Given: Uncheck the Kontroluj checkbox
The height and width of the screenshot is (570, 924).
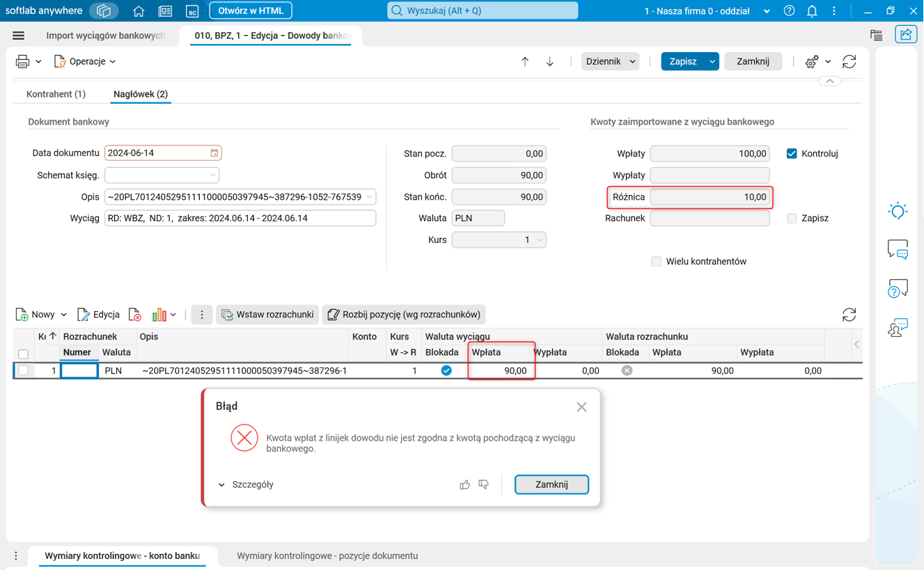Looking at the screenshot, I should tap(792, 154).
